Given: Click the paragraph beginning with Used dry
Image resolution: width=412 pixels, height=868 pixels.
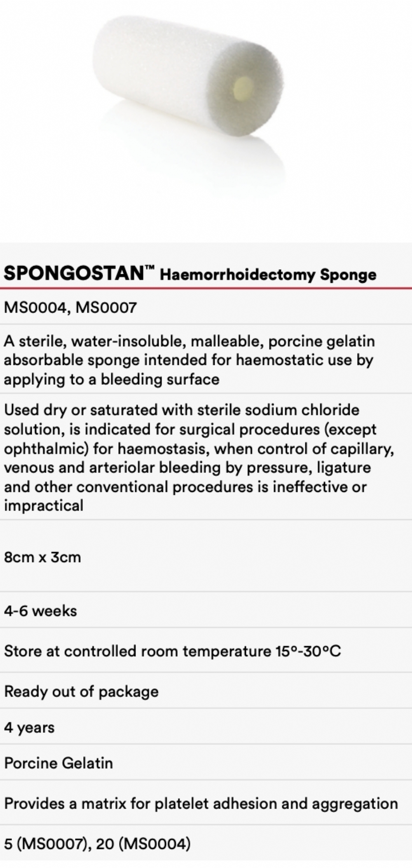Looking at the screenshot, I should (198, 457).
